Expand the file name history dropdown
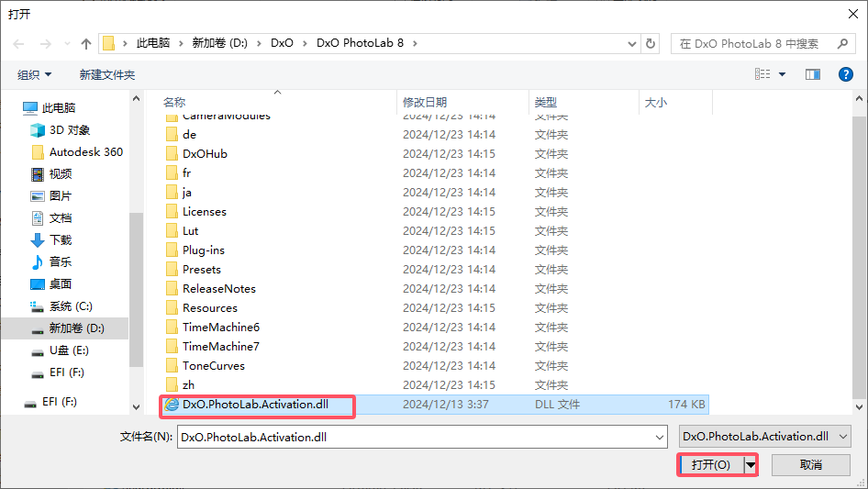The image size is (868, 489). [660, 437]
